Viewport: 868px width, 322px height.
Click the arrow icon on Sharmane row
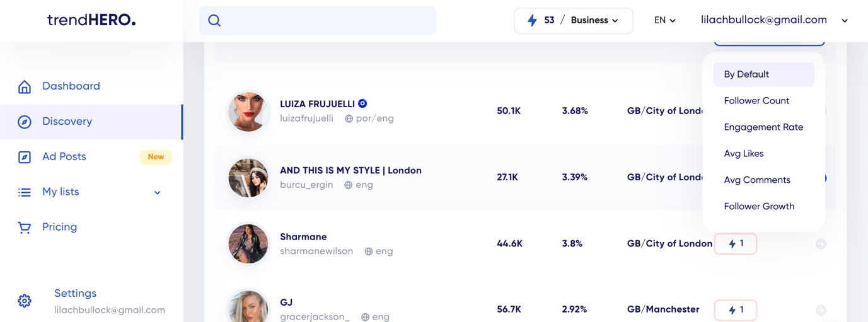point(821,244)
